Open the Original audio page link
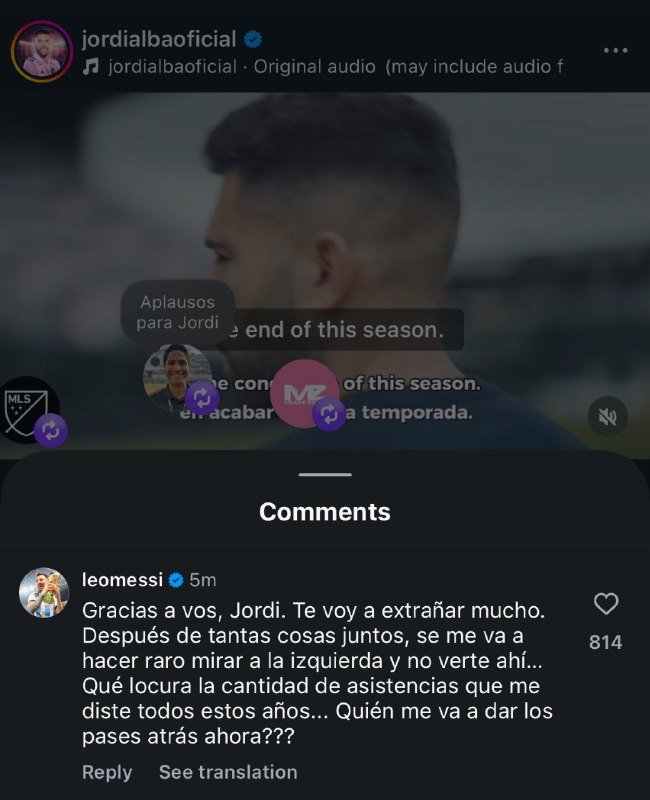This screenshot has height=800, width=650. tap(314, 67)
